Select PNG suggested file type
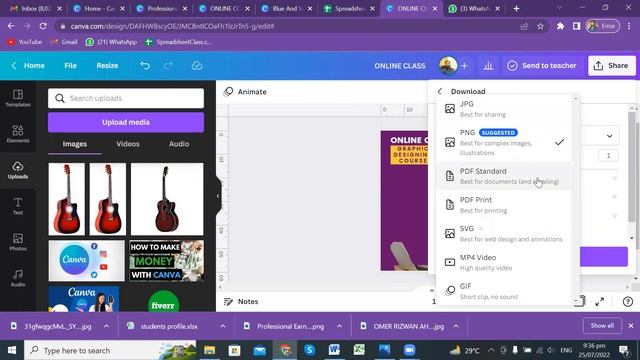This screenshot has width=640, height=360. (x=504, y=142)
